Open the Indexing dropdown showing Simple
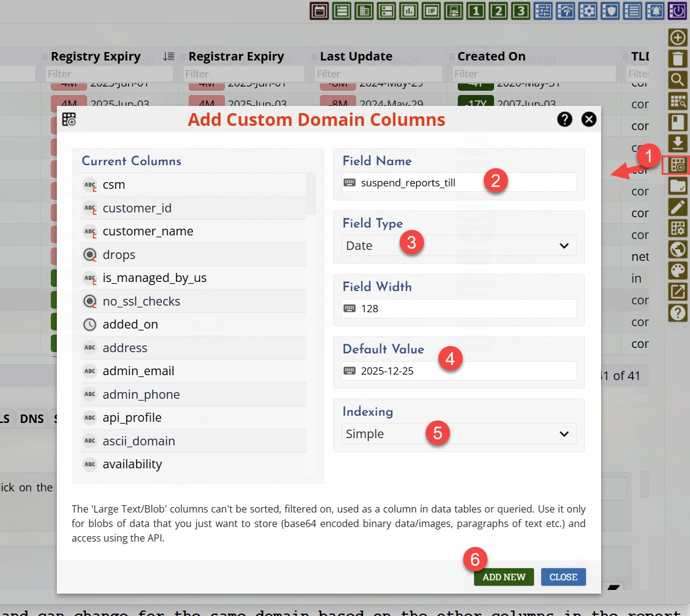 point(458,434)
